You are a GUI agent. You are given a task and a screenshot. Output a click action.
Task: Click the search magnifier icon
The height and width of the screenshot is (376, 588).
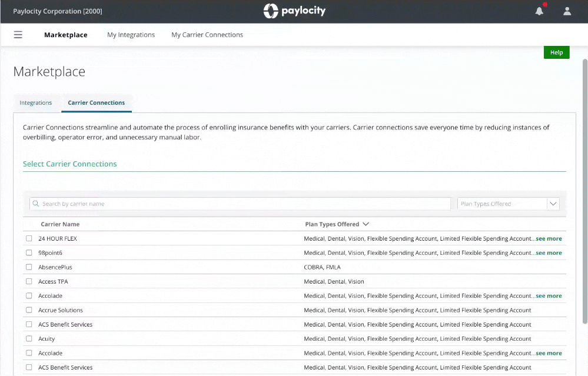click(36, 204)
